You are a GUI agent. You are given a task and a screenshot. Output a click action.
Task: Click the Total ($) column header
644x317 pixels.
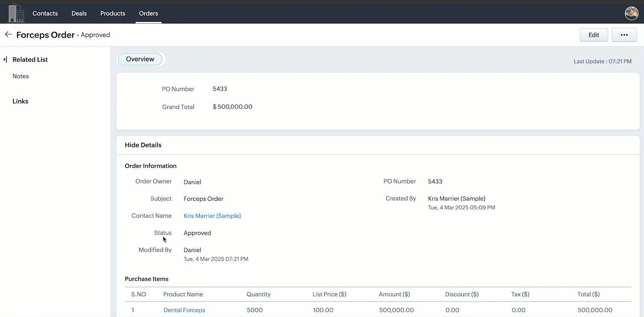(588, 294)
